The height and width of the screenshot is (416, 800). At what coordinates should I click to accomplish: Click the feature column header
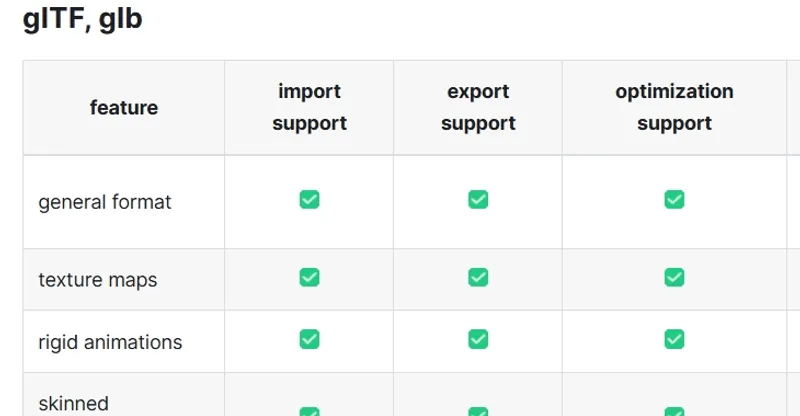click(x=124, y=108)
